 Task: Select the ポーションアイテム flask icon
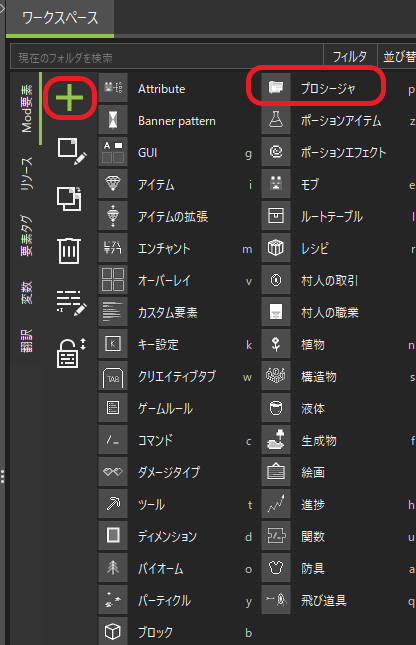tap(276, 120)
